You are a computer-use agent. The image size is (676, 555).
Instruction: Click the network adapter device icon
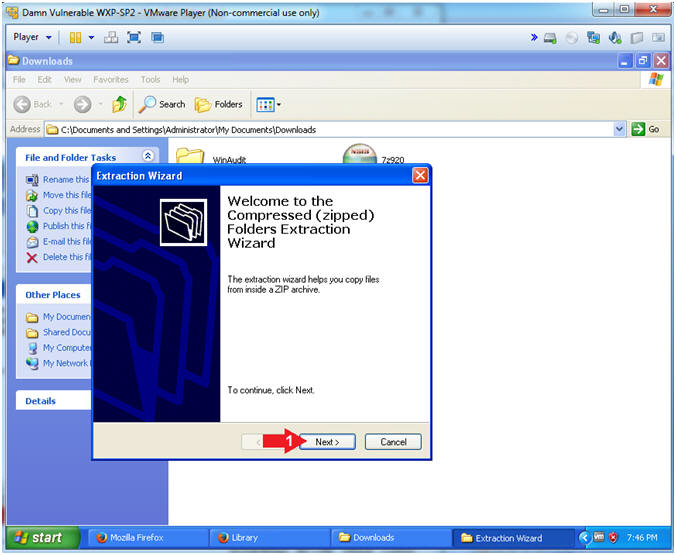[x=594, y=38]
